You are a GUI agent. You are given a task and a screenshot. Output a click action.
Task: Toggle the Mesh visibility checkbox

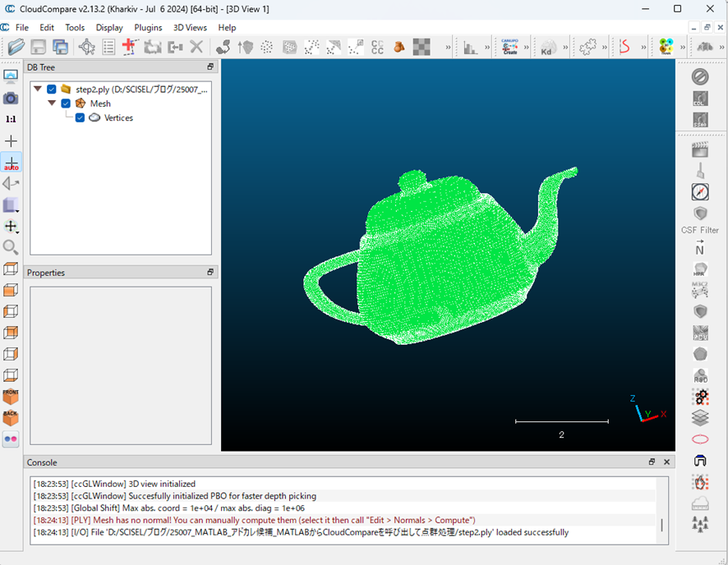[66, 103]
